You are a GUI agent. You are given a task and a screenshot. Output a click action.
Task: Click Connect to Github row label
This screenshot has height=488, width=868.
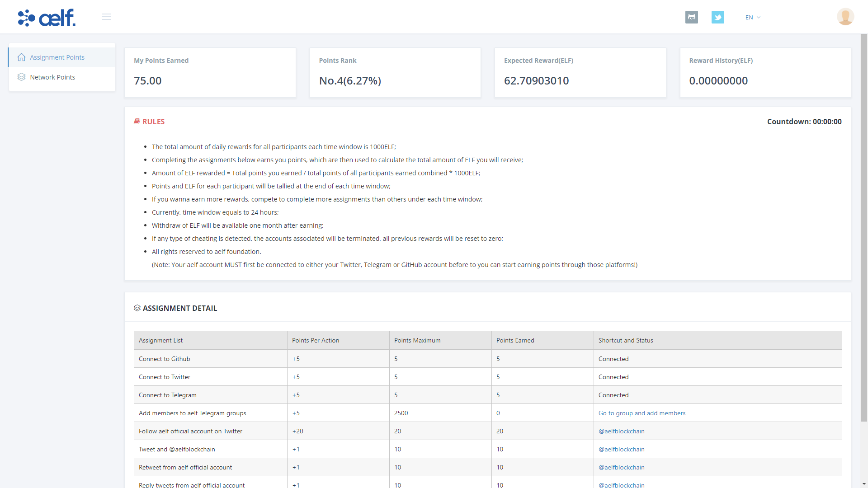(x=164, y=359)
